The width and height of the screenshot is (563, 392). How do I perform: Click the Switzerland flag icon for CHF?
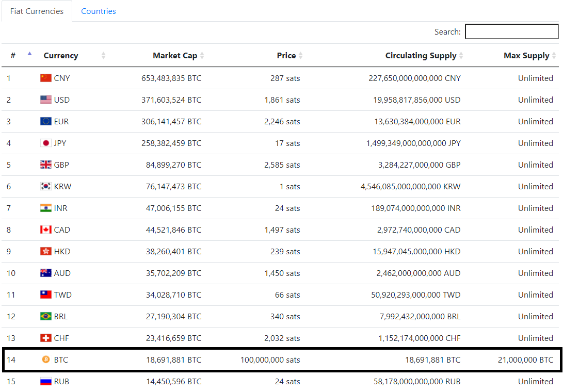point(45,338)
